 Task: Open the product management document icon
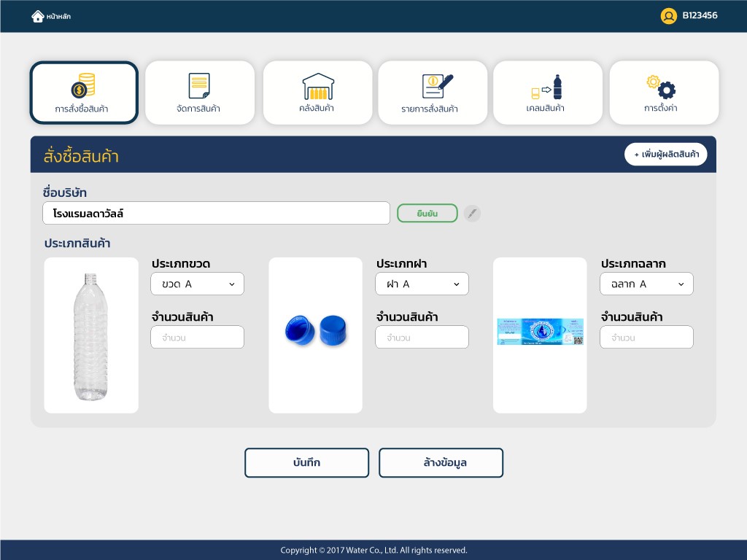point(198,85)
